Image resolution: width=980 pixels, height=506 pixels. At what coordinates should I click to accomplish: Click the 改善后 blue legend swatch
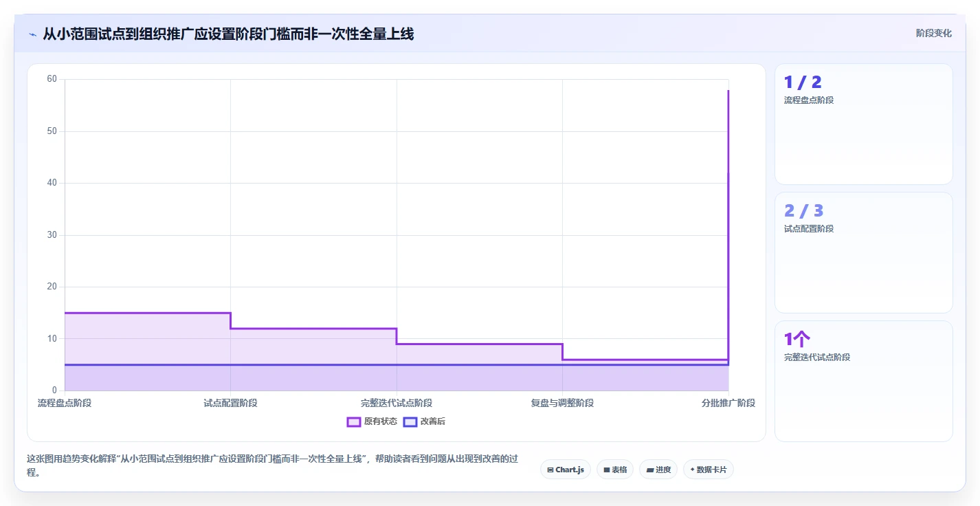[410, 421]
